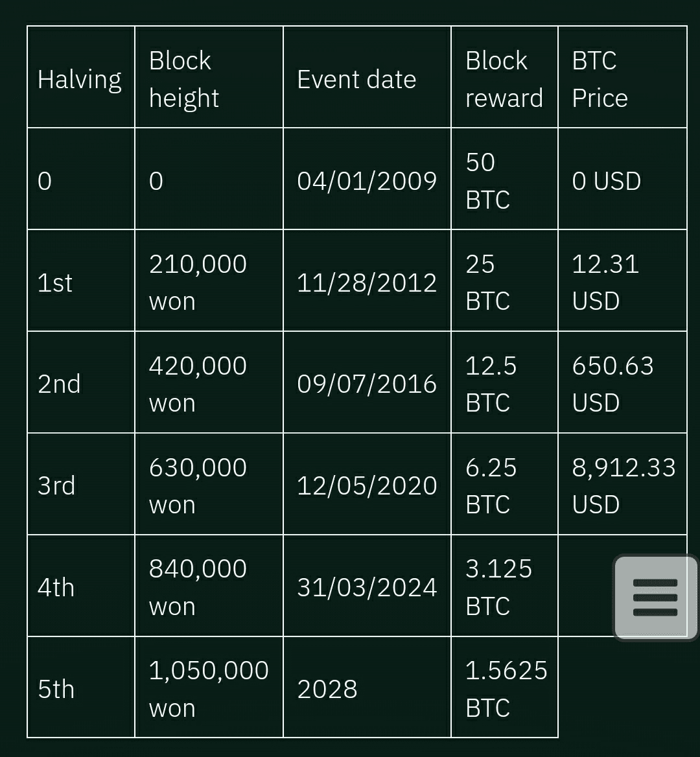Select the 8,912.33 USD price cell
The width and height of the screenshot is (700, 757).
coord(623,486)
